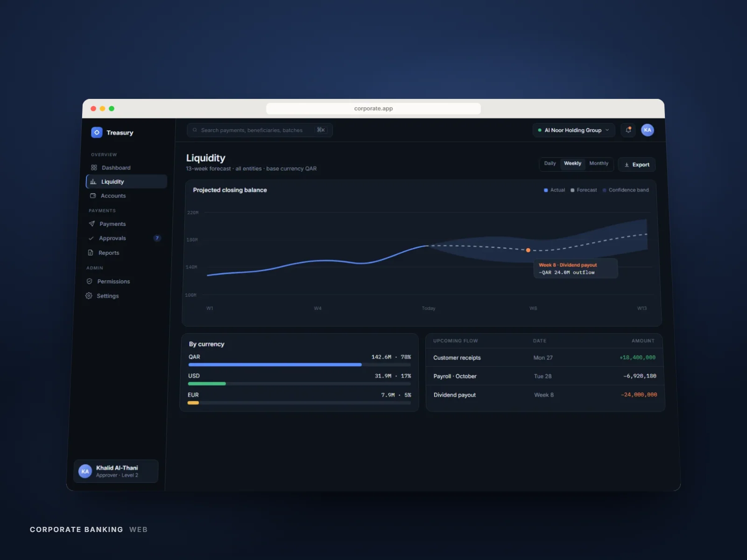Viewport: 747px width, 560px height.
Task: Click the Treasury logo icon
Action: point(97,133)
